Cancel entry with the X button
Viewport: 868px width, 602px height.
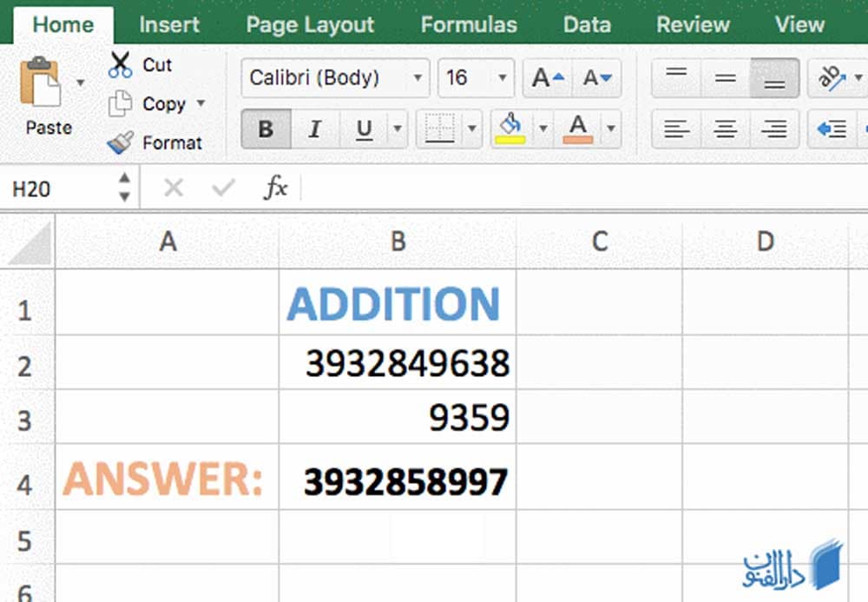172,187
